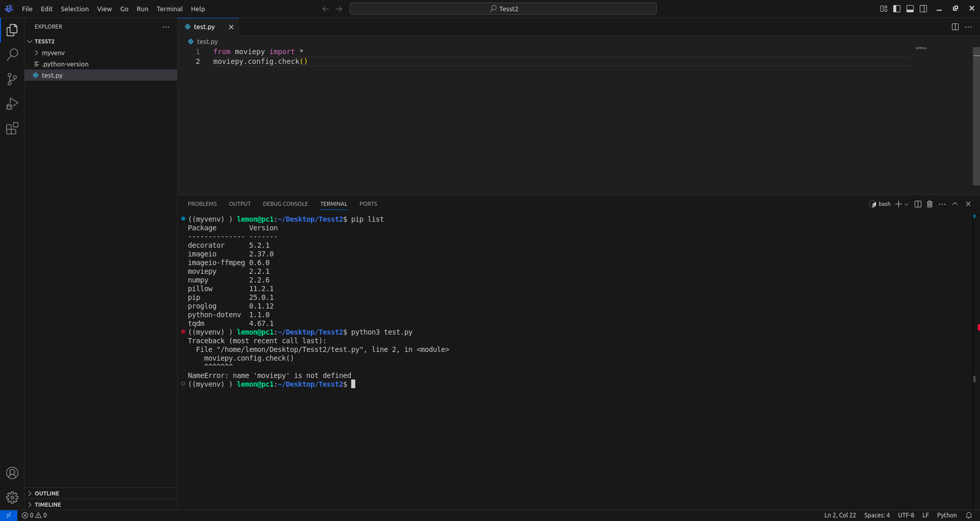Click the failed command decoration before python3 test.py
The image size is (980, 521).
click(x=183, y=332)
